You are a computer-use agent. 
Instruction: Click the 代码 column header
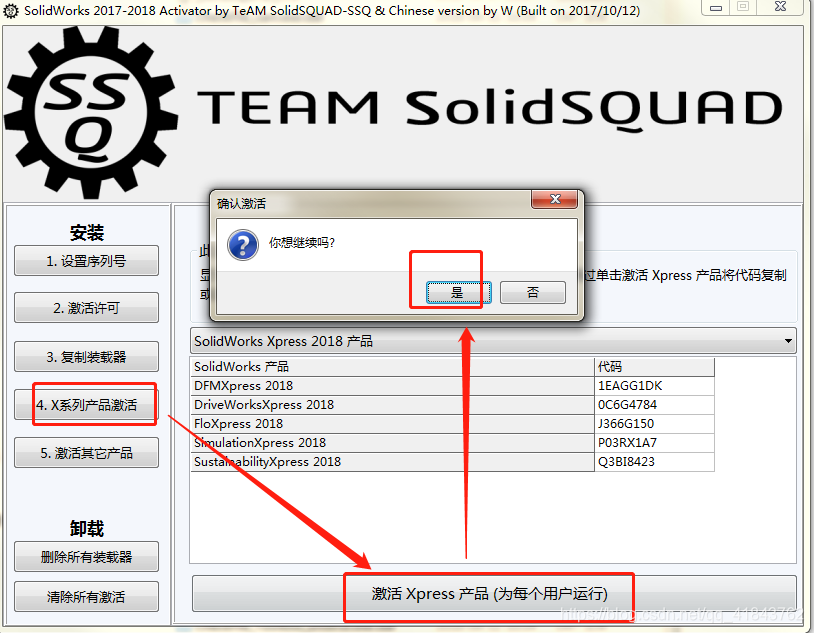point(654,367)
